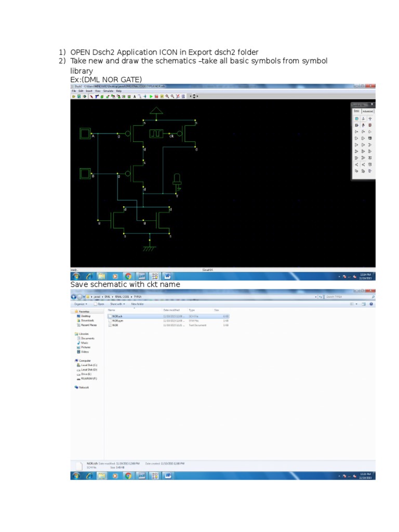The image size is (399, 532).
Task: Click the New folder button
Action: click(x=137, y=304)
